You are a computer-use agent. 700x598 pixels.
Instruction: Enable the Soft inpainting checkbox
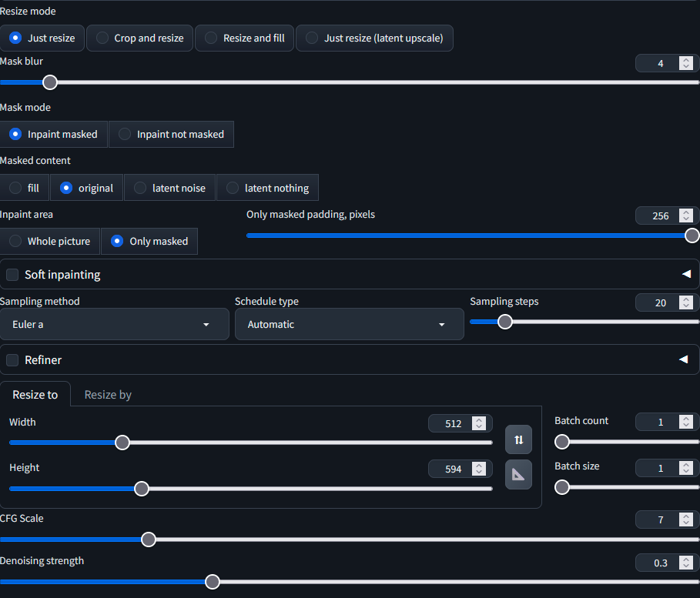12,275
